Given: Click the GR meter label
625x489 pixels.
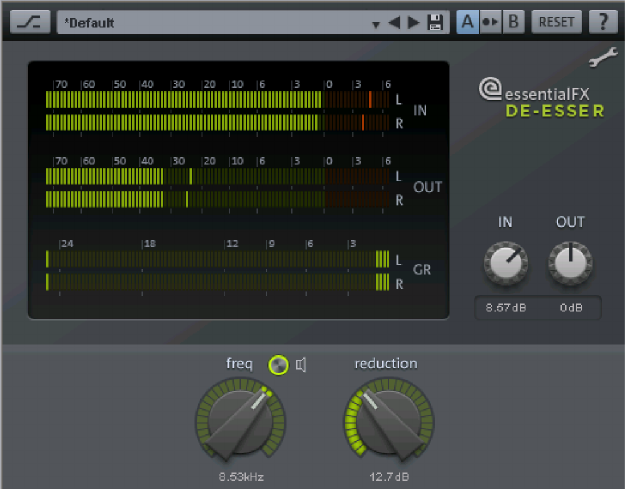Looking at the screenshot, I should (x=422, y=270).
